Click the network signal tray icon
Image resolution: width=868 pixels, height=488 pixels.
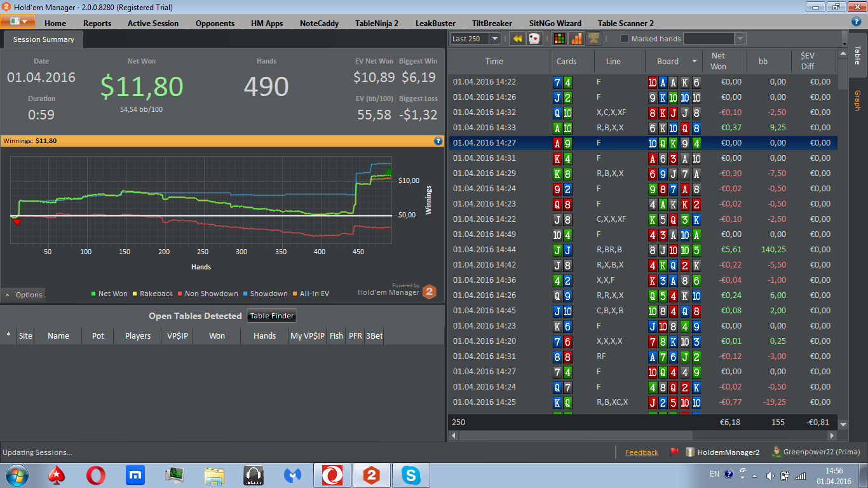click(x=801, y=475)
